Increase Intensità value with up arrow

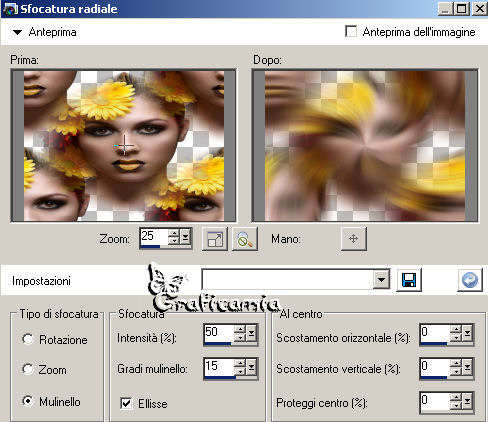(x=240, y=330)
